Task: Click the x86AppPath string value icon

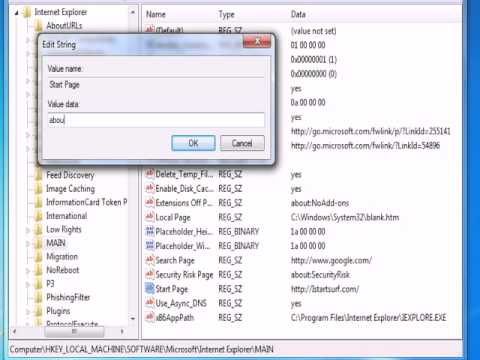Action: (150, 317)
